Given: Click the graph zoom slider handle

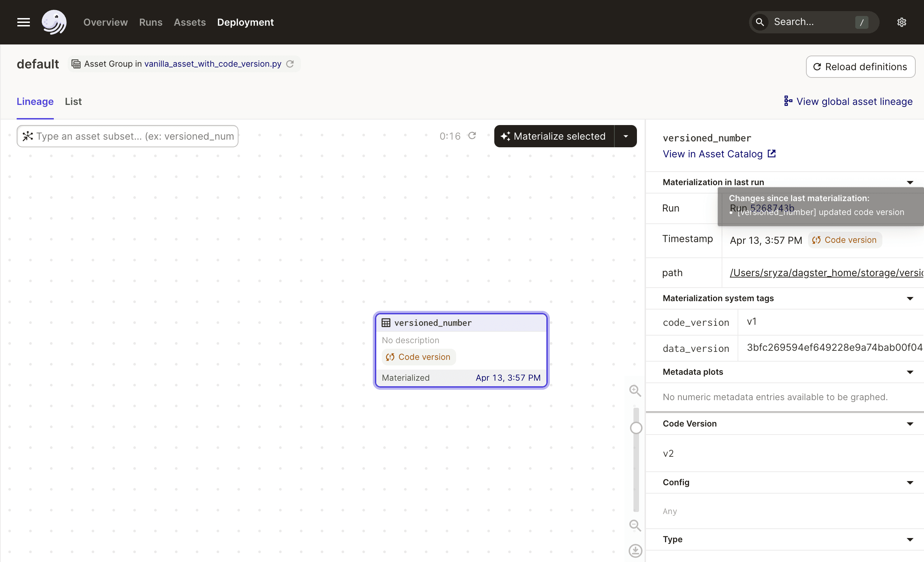Looking at the screenshot, I should (x=635, y=428).
